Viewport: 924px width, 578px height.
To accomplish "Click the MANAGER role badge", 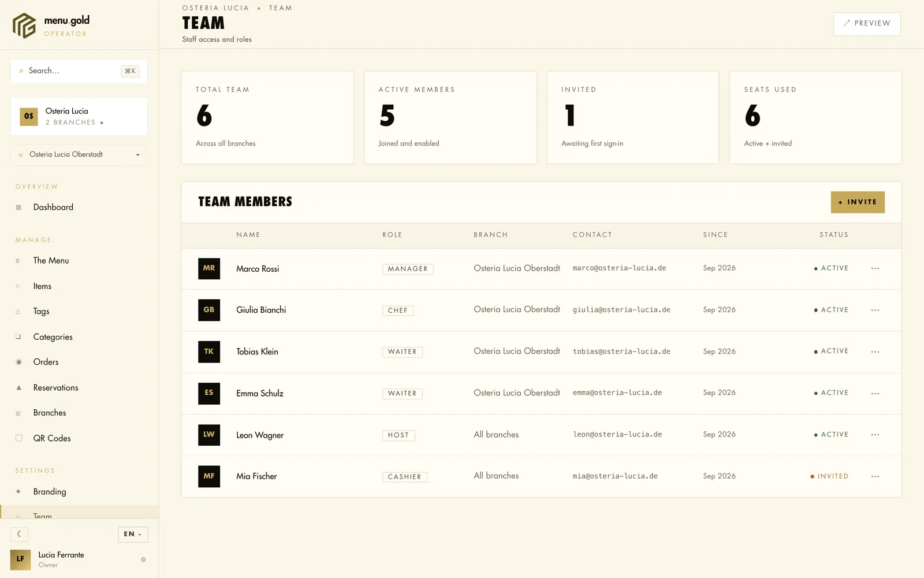I will coord(408,269).
